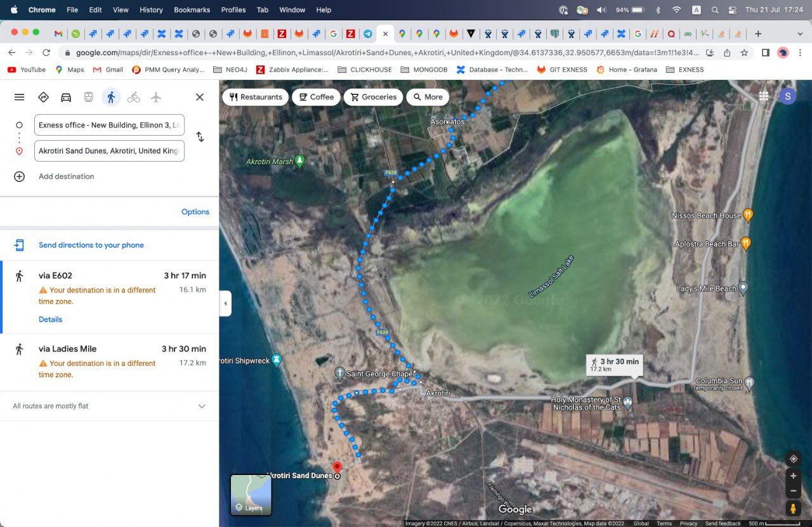The width and height of the screenshot is (812, 527).
Task: Click the Details link for E602 route
Action: pos(50,320)
